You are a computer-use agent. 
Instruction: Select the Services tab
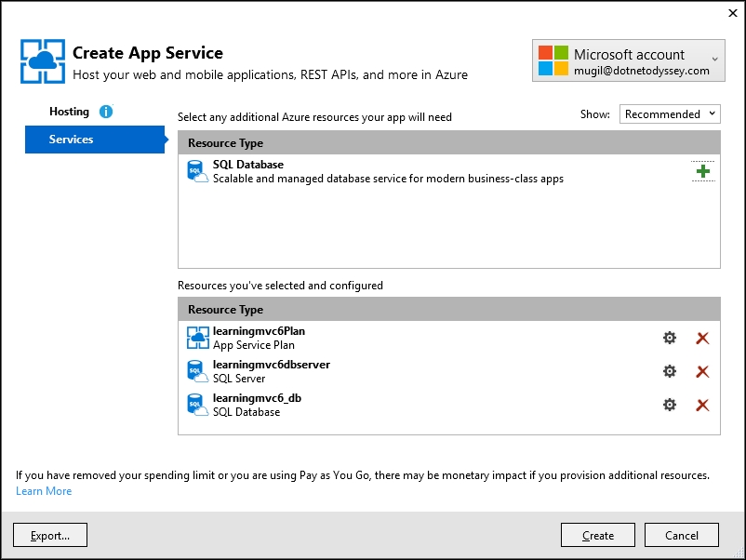95,140
